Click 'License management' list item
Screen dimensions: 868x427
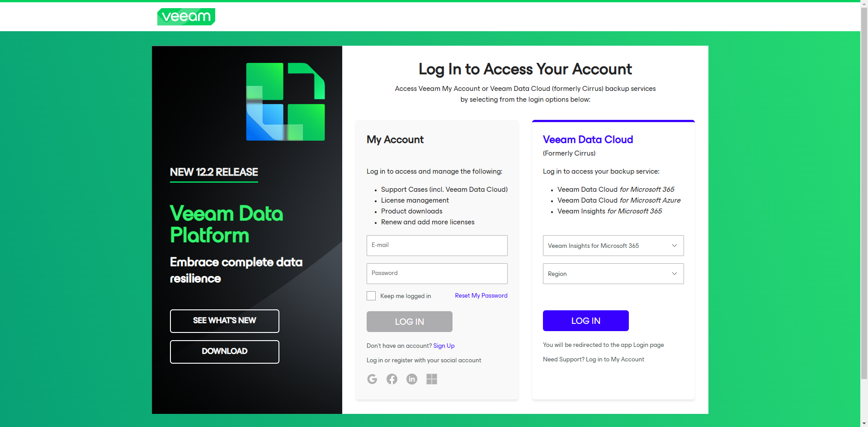coord(415,200)
